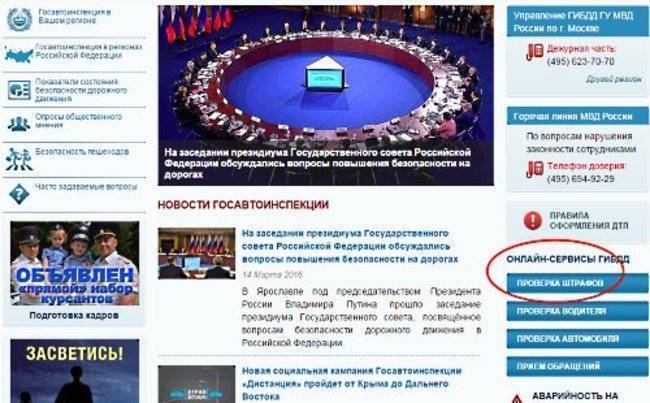Open the «Дистанция» social campaign news link
650x403 pixels.
pyautogui.click(x=352, y=384)
